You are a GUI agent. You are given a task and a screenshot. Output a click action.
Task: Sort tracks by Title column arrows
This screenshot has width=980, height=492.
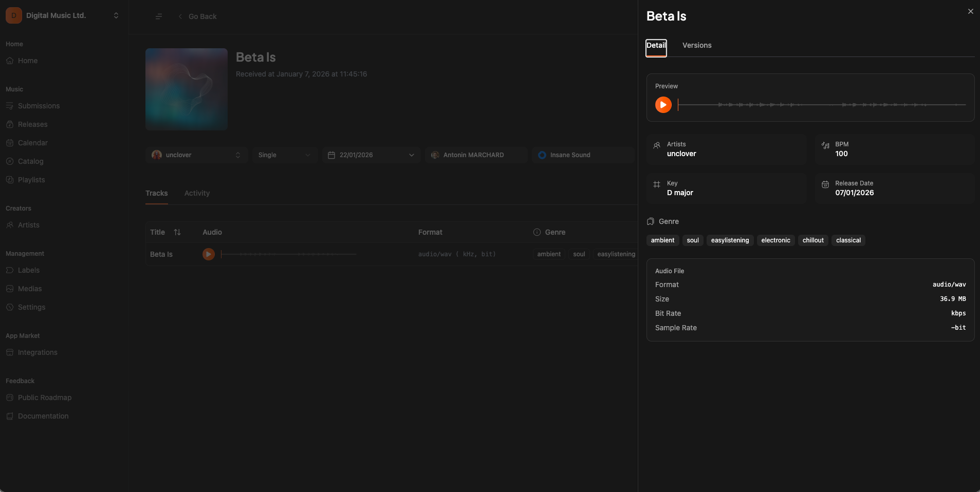[x=177, y=232]
